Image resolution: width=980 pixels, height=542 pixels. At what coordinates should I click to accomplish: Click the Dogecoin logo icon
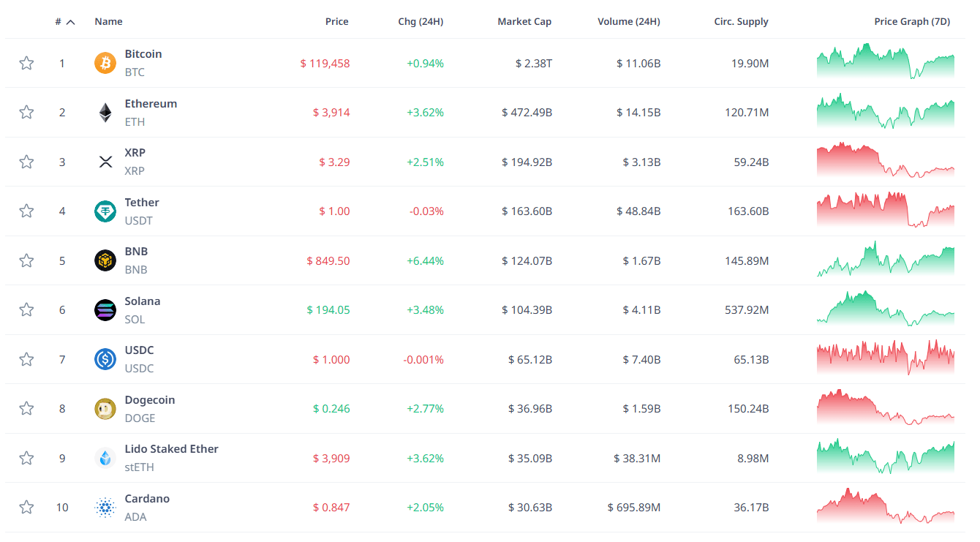[x=105, y=409]
